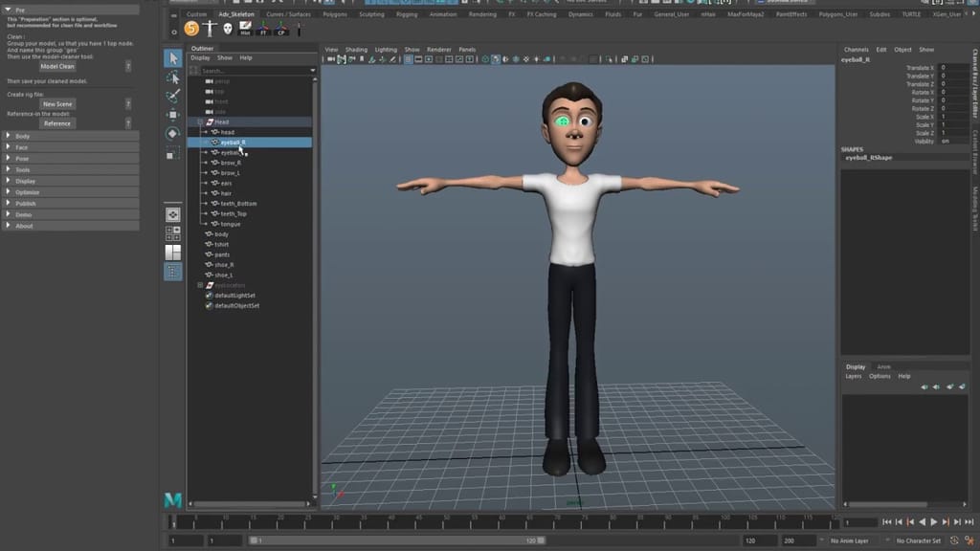Click the FT shelf icon
980x551 pixels.
pyautogui.click(x=263, y=28)
